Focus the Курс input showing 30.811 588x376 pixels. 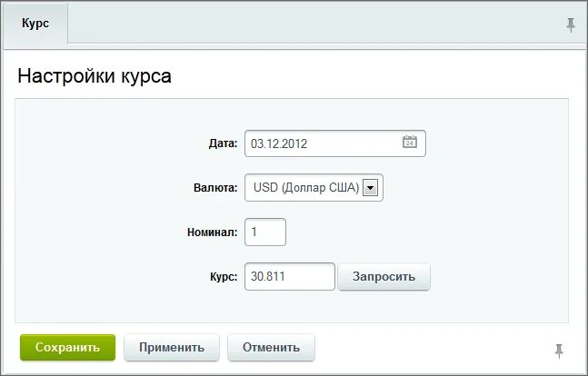pyautogui.click(x=290, y=277)
